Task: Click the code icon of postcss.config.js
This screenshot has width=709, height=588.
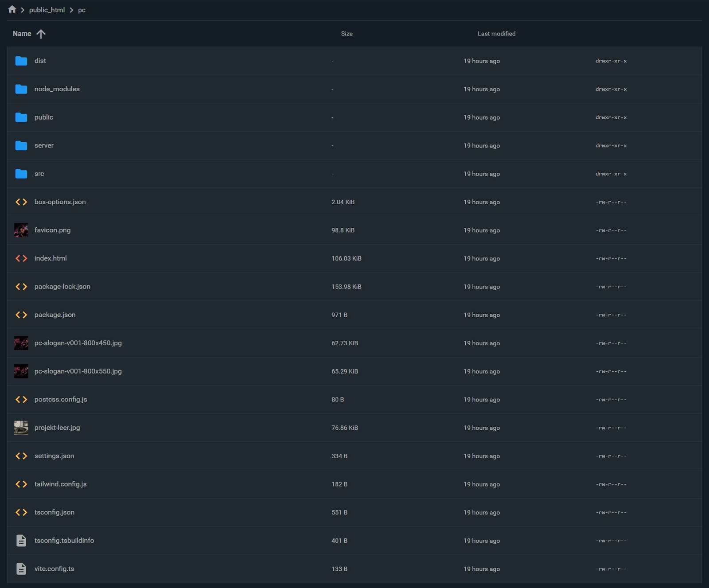Action: pos(21,399)
